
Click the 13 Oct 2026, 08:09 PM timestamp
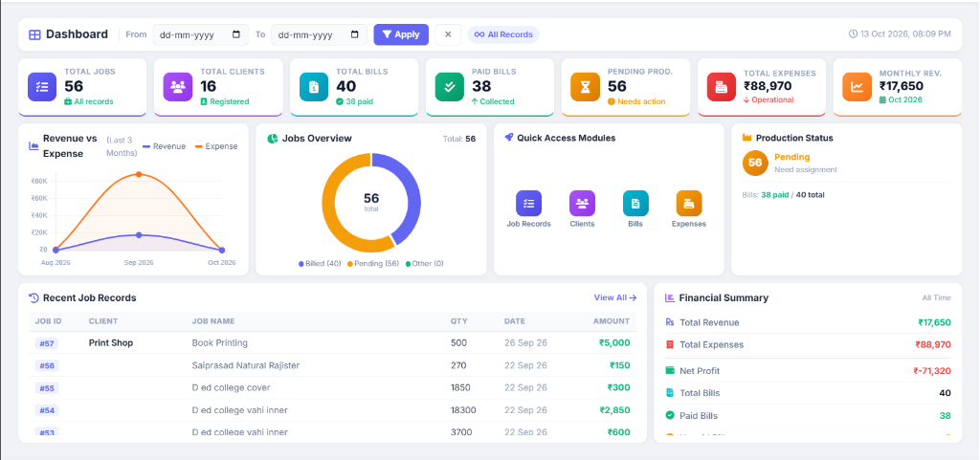click(x=905, y=33)
